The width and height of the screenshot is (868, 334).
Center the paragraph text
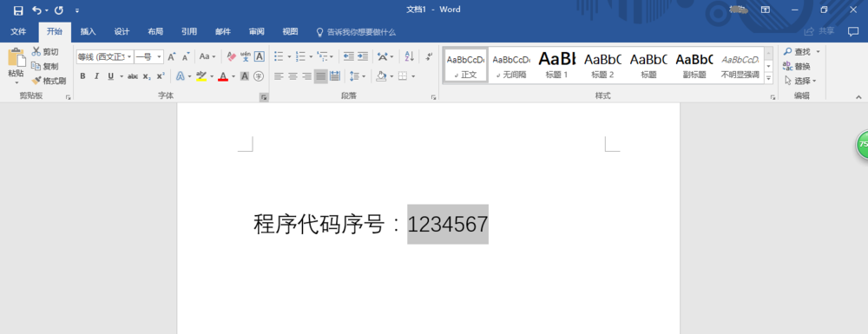[293, 76]
